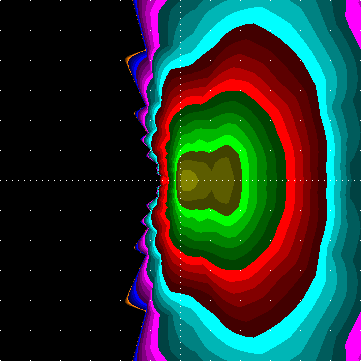Click the dotted horizontal axis in the black area

click(x=80, y=180)
